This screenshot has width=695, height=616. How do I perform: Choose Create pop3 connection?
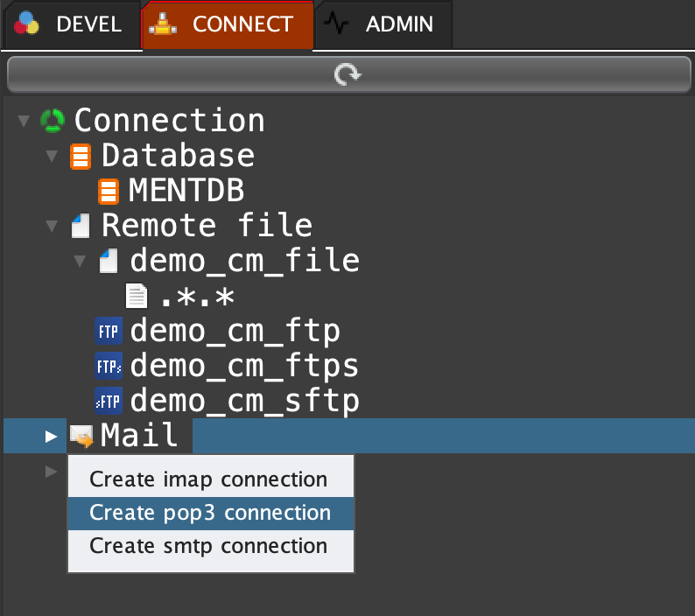pos(210,513)
